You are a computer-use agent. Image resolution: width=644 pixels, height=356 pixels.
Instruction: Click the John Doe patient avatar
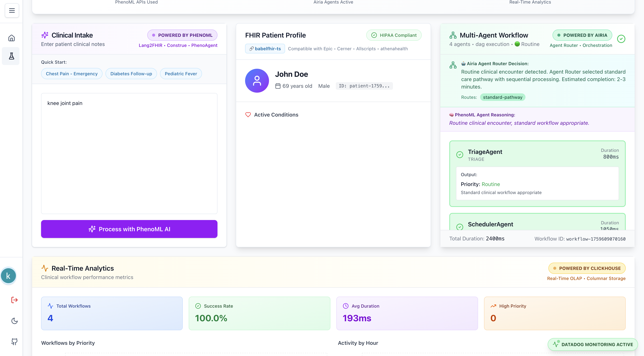[257, 81]
